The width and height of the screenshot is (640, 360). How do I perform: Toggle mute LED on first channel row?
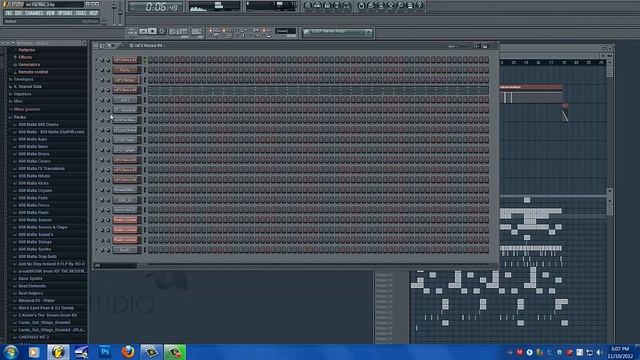(97, 60)
